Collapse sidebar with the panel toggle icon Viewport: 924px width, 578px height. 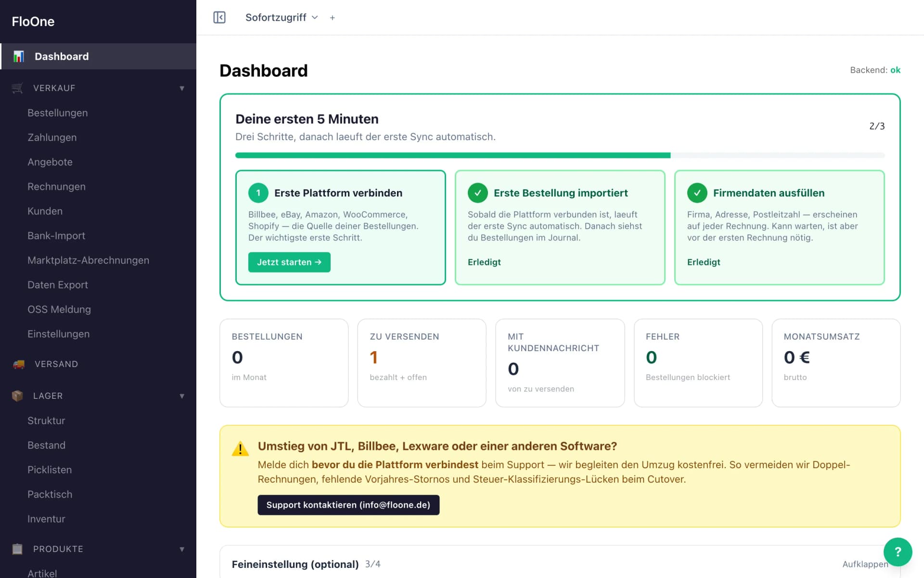click(x=219, y=17)
